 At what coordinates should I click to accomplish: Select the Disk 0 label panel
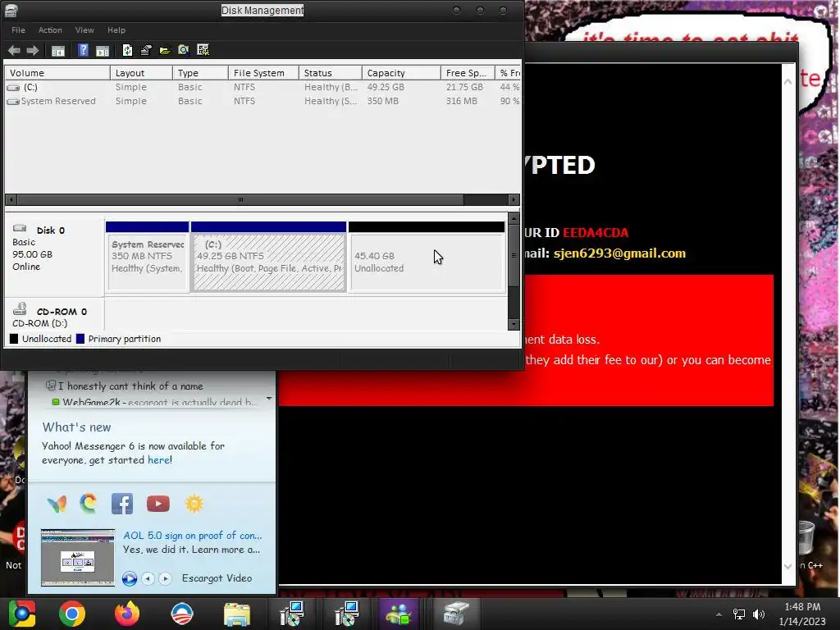click(53, 255)
